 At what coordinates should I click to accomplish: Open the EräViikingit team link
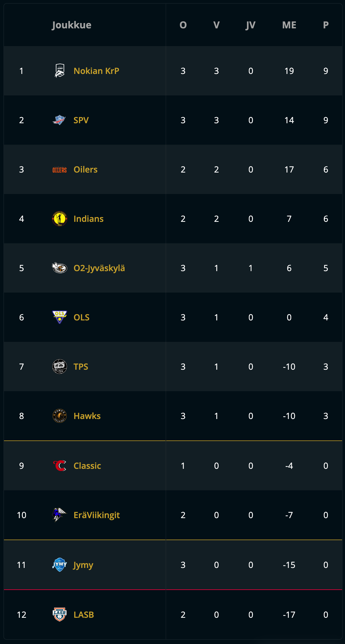click(97, 515)
